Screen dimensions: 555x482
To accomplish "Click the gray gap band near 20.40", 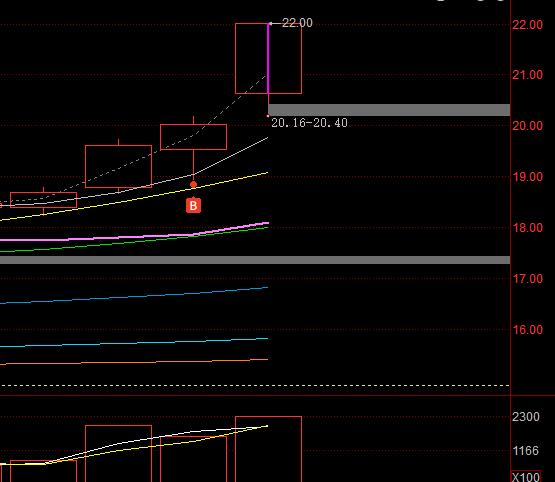I will tap(389, 110).
